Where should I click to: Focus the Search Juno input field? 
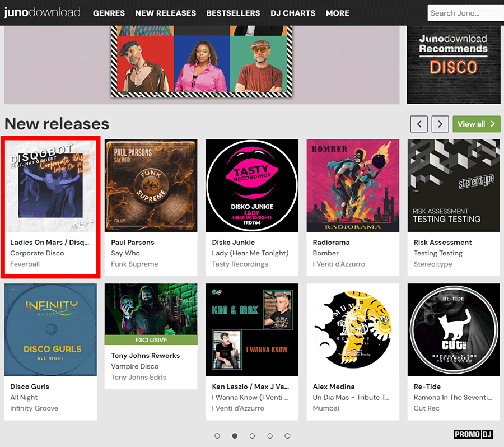tap(465, 13)
